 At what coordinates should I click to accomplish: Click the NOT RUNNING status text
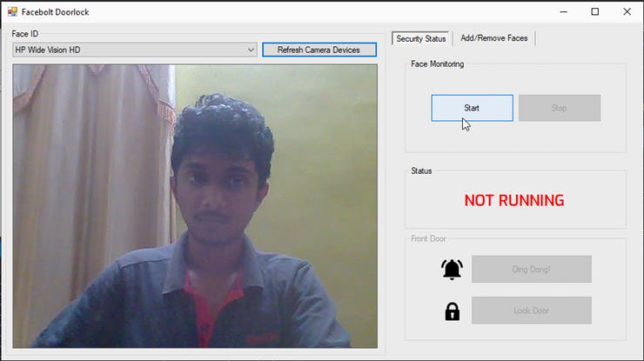(514, 200)
